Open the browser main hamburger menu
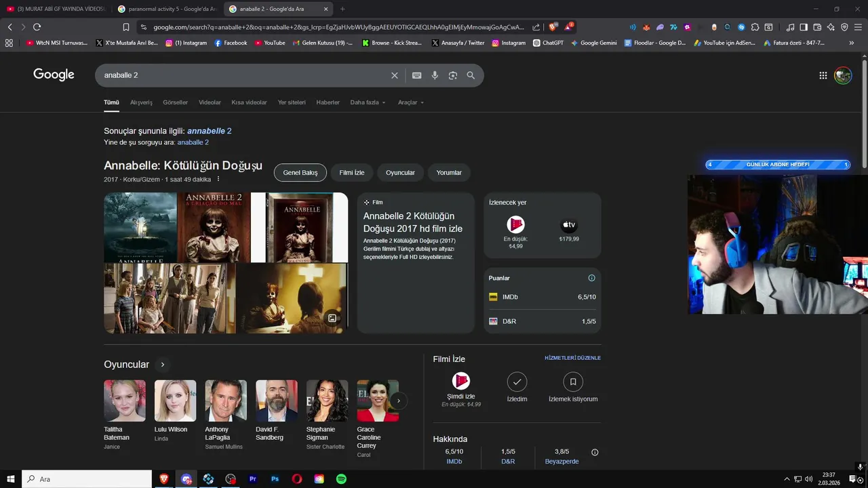Image resolution: width=868 pixels, height=488 pixels. pyautogui.click(x=859, y=27)
